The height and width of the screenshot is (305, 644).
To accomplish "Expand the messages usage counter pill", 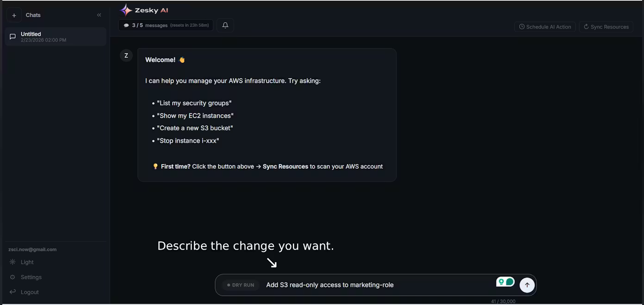I will click(x=166, y=25).
